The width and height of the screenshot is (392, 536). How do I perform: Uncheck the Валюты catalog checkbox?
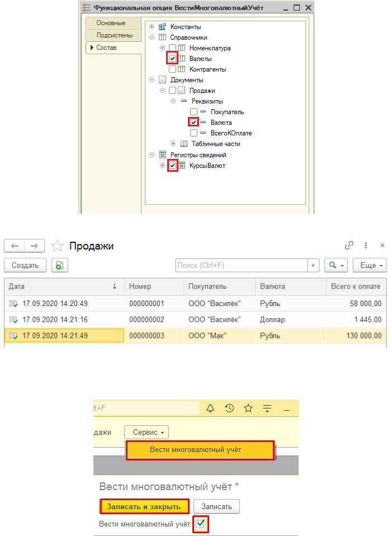click(173, 58)
